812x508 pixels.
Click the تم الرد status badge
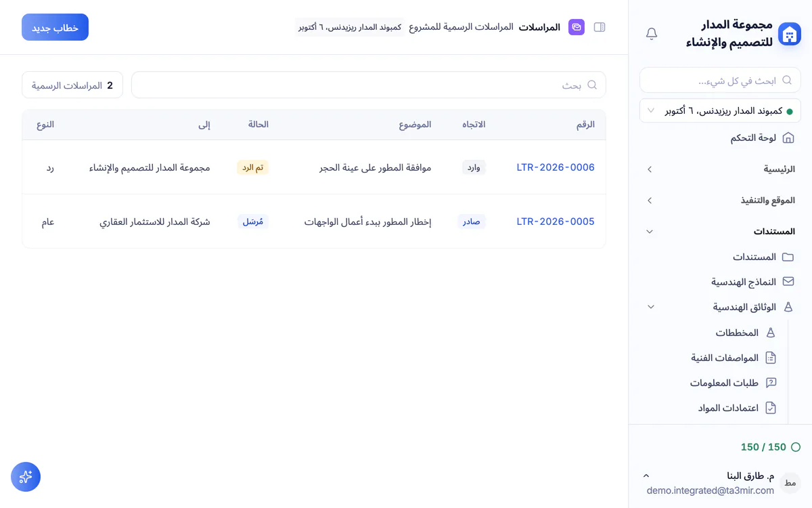click(x=253, y=167)
